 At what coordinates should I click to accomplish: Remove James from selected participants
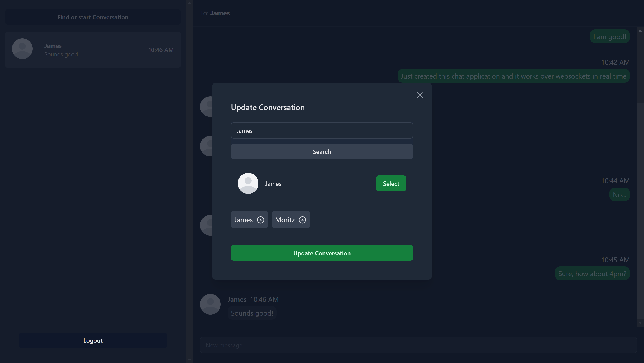point(261,220)
